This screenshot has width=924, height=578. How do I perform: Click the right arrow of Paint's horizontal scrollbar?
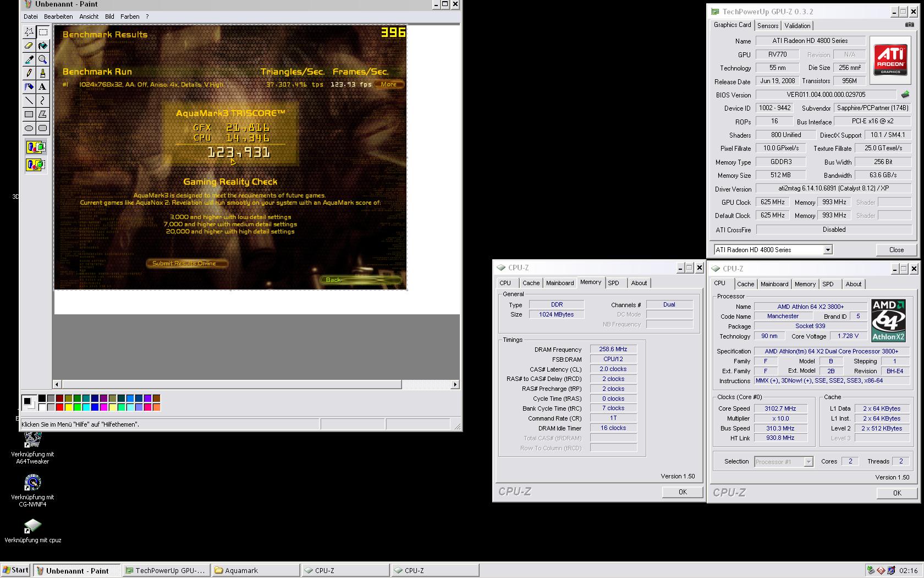coord(455,384)
